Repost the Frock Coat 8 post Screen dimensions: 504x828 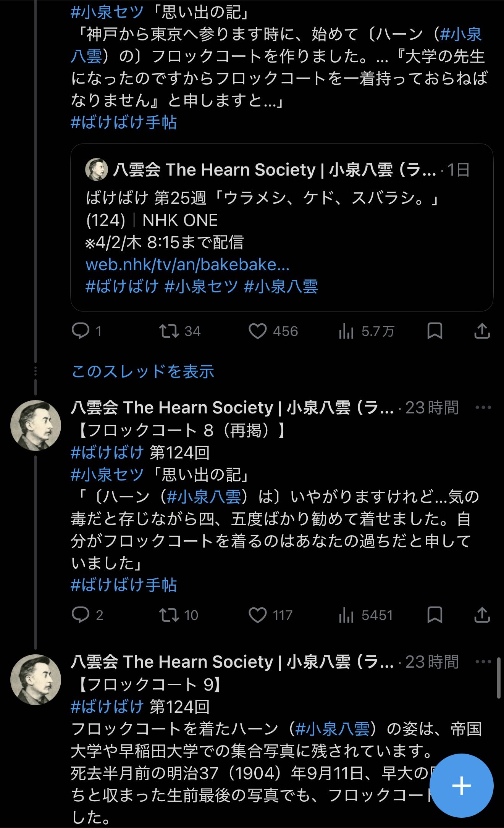point(169,615)
